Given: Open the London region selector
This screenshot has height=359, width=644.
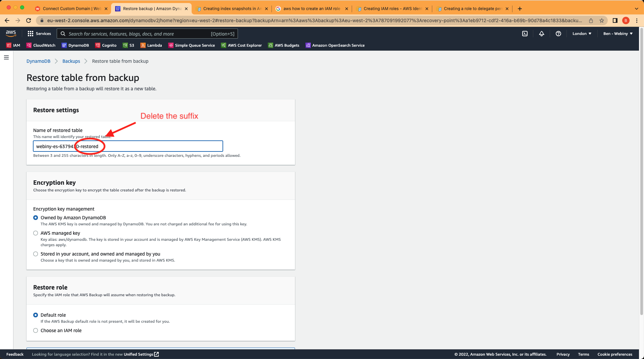Looking at the screenshot, I should (582, 34).
